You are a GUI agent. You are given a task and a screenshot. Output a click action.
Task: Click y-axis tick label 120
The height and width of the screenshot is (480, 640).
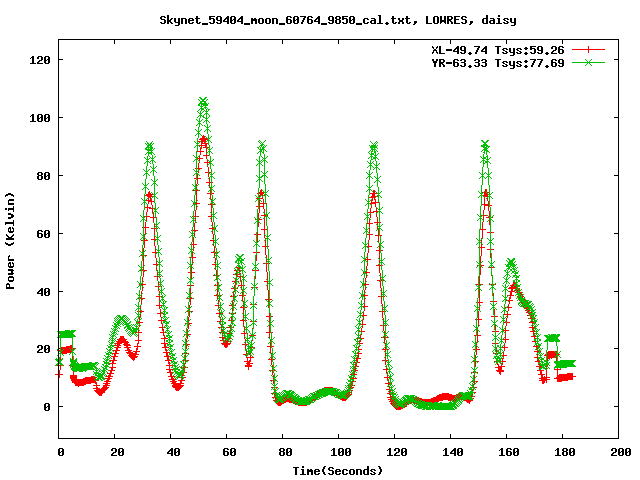(40, 60)
